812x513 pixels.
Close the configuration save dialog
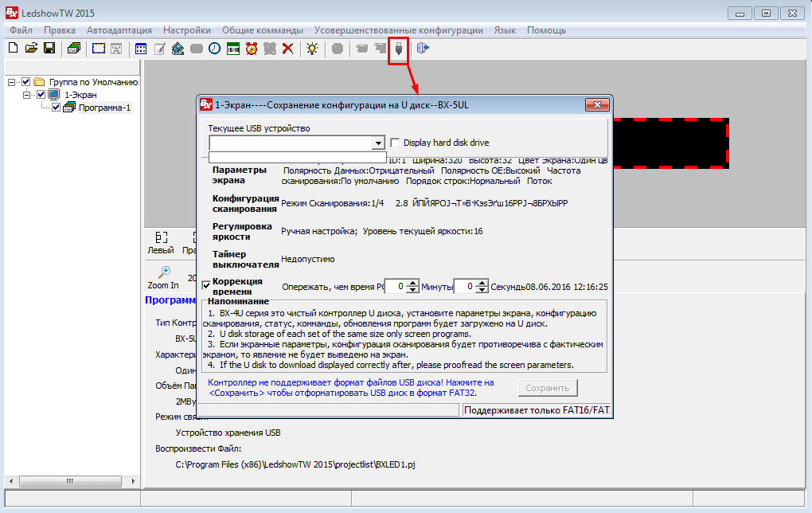click(x=596, y=104)
